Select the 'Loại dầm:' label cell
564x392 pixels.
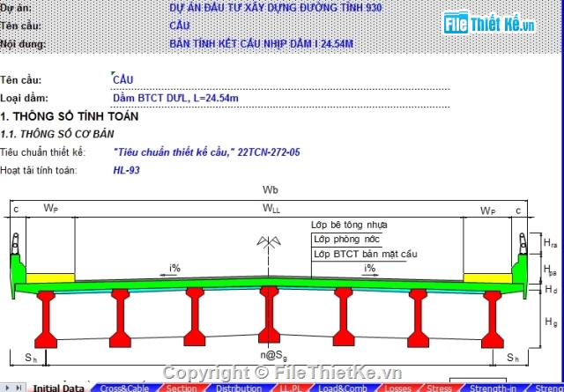24,98
